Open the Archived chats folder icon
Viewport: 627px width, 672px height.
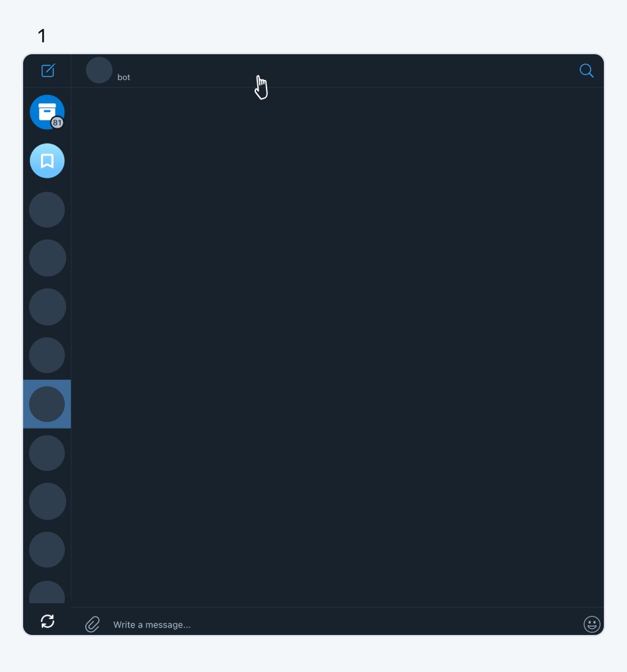pos(47,112)
